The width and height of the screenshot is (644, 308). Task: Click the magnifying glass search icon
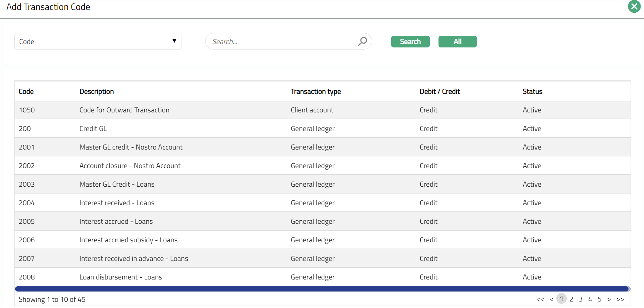tap(362, 42)
